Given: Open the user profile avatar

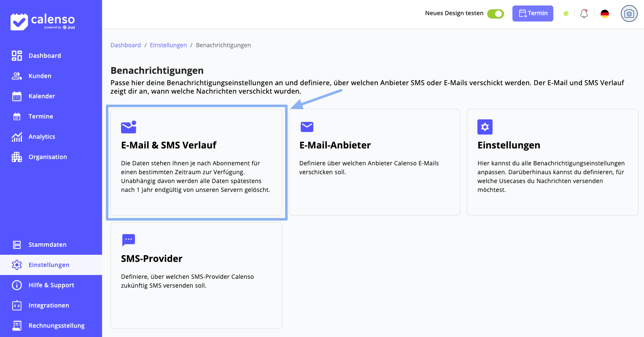Looking at the screenshot, I should coord(629,13).
